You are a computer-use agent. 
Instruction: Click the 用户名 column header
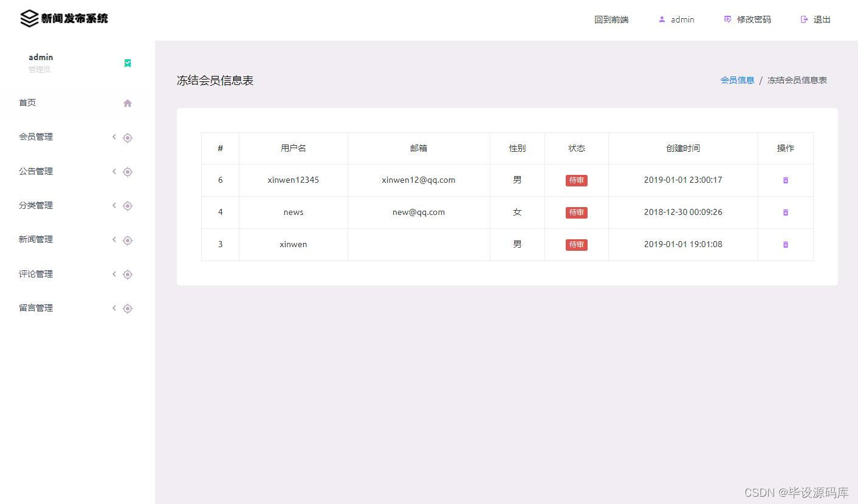click(293, 148)
